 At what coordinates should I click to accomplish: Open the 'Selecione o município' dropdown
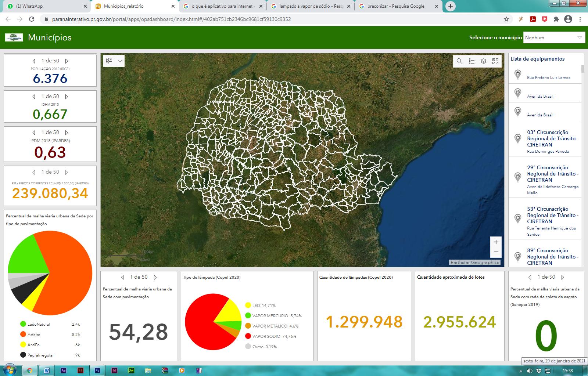pos(553,37)
